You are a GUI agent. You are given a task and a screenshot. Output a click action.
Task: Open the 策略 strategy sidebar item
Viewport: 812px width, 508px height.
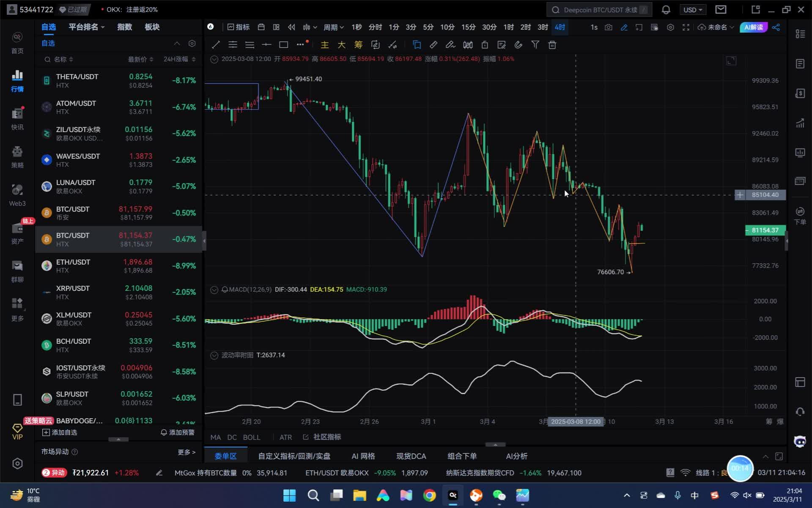click(x=17, y=157)
